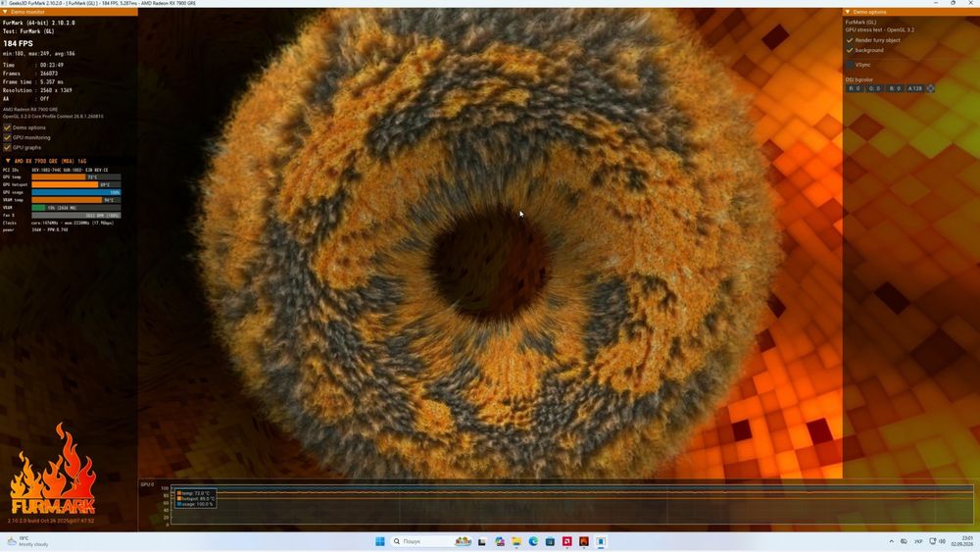Open File Explorer folder icon in taskbar

pyautogui.click(x=516, y=541)
